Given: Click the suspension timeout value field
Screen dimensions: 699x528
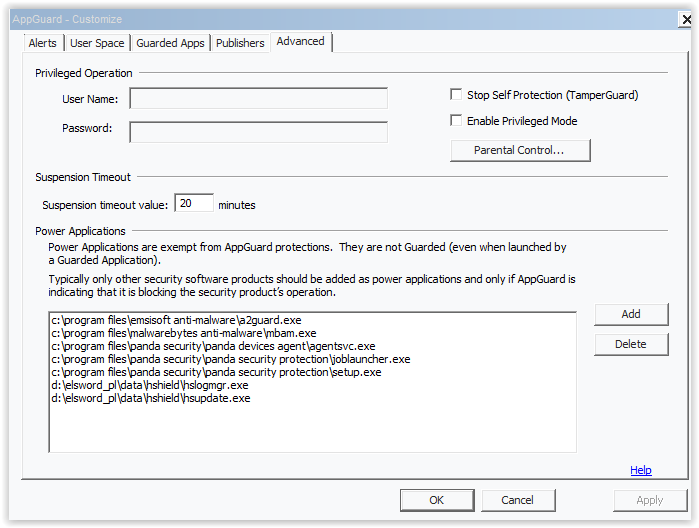Looking at the screenshot, I should [194, 203].
